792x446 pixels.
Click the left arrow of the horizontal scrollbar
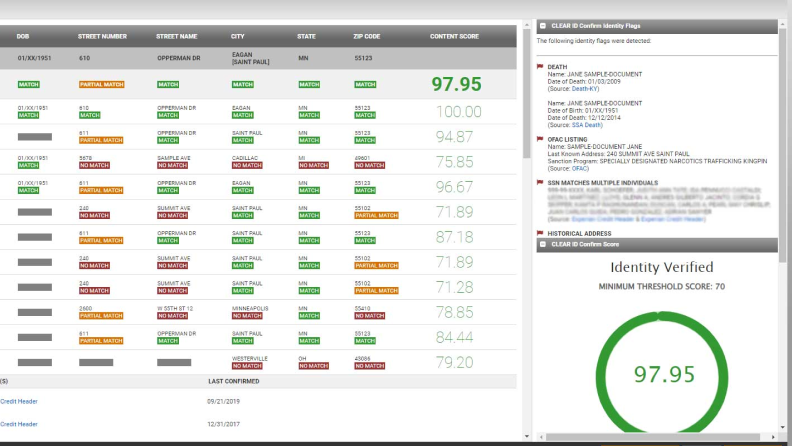541,437
